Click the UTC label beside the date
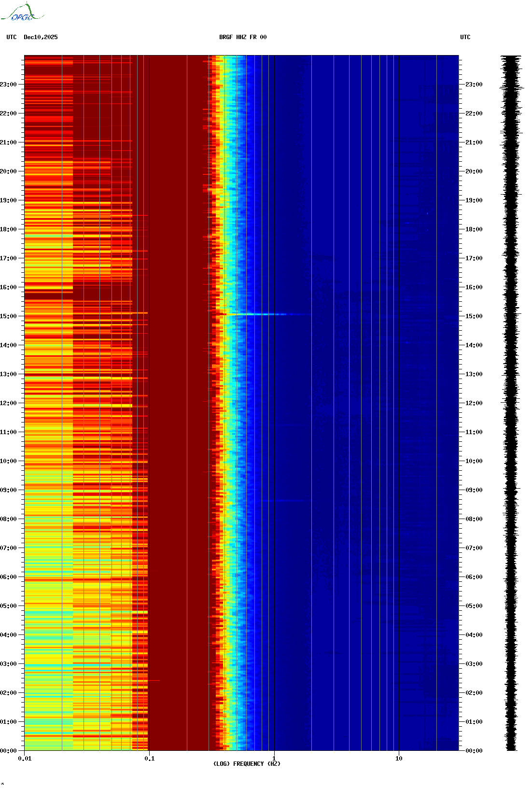This screenshot has width=532, height=789. (x=12, y=37)
